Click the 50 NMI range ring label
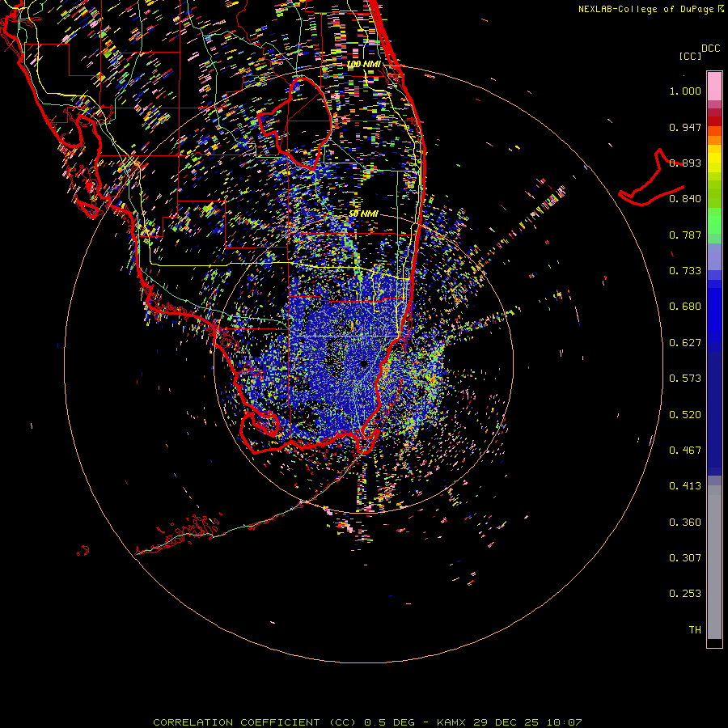The width and height of the screenshot is (728, 728). (x=363, y=214)
